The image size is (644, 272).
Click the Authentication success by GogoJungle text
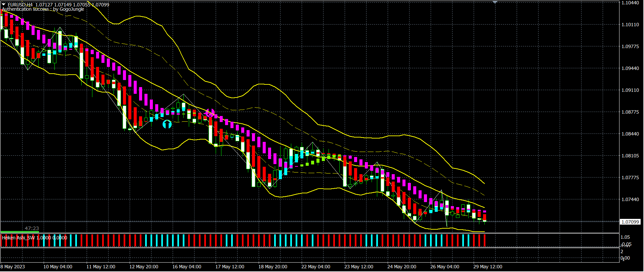[x=43, y=9]
